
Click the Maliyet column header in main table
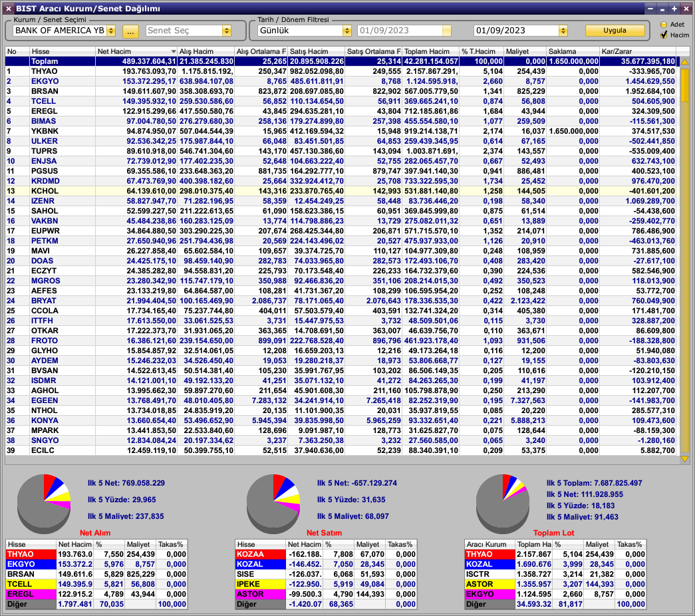click(x=525, y=51)
